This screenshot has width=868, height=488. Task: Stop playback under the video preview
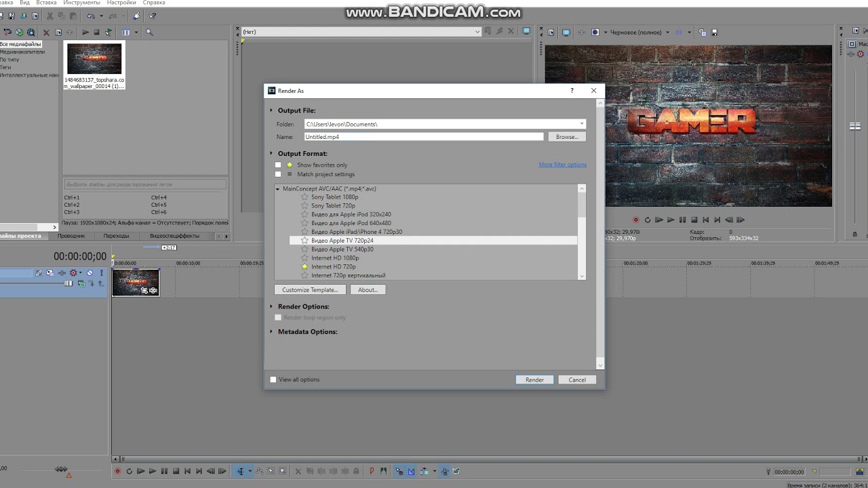tap(694, 220)
